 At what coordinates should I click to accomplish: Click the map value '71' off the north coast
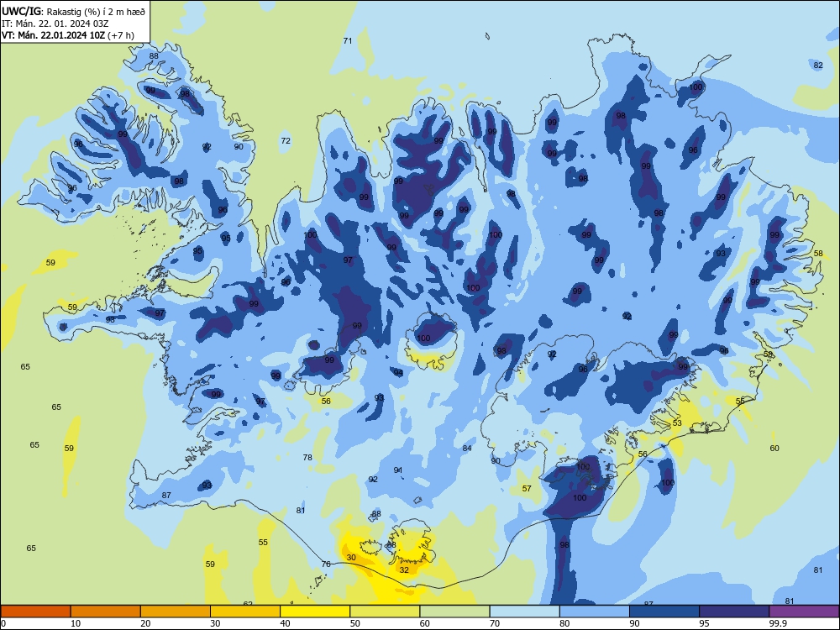[348, 40]
